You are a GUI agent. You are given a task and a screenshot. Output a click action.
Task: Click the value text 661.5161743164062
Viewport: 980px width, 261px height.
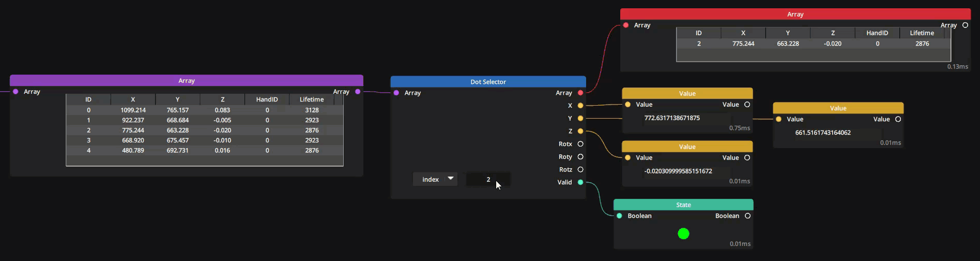click(823, 133)
